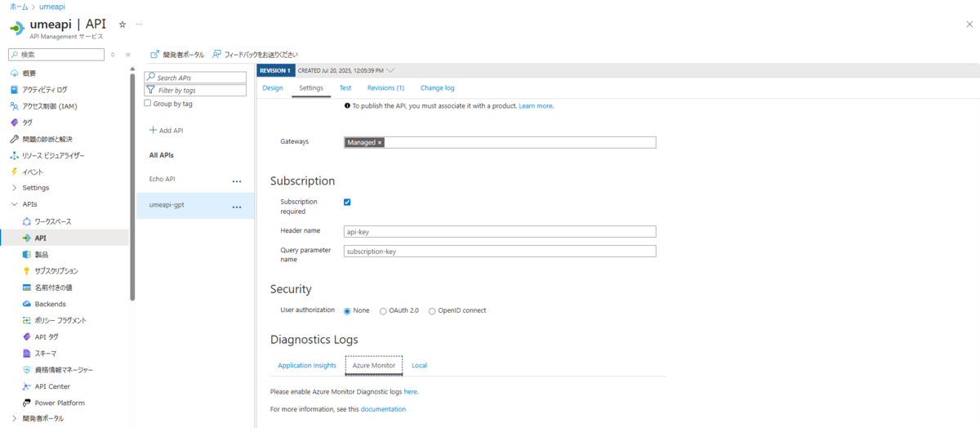Uncheck the Subscription required checkbox
Screen dimensions: 980x428
pos(347,202)
